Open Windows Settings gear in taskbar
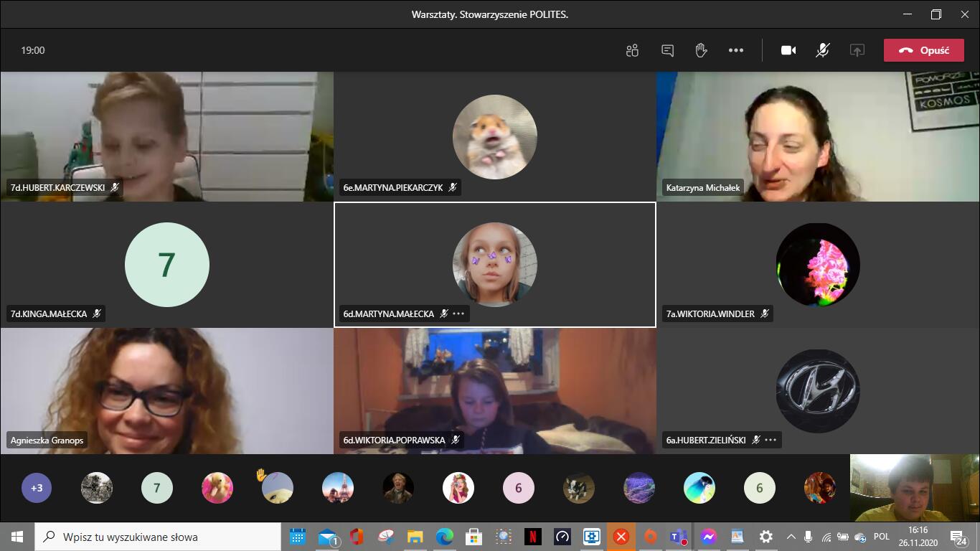Screen dimensions: 980x551 [x=765, y=537]
